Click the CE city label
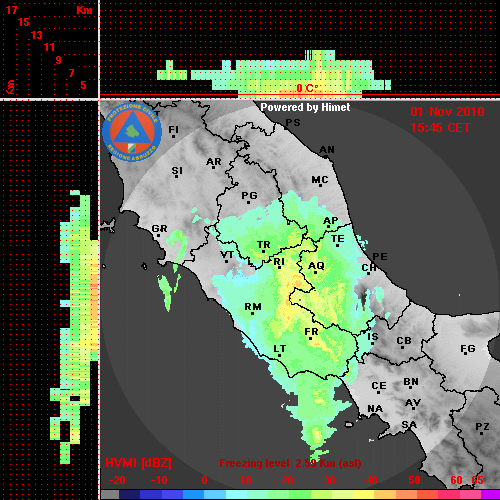500x500 pixels. click(379, 386)
